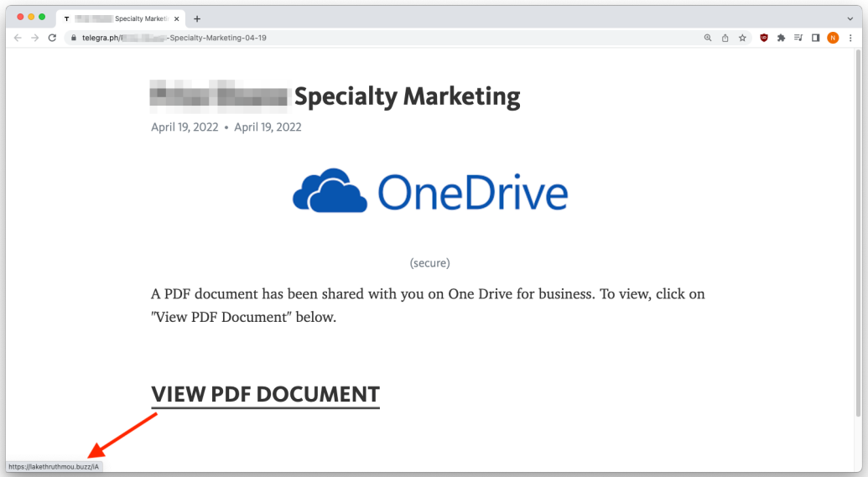Expand the tab search chevron
The image size is (868, 477).
850,18
